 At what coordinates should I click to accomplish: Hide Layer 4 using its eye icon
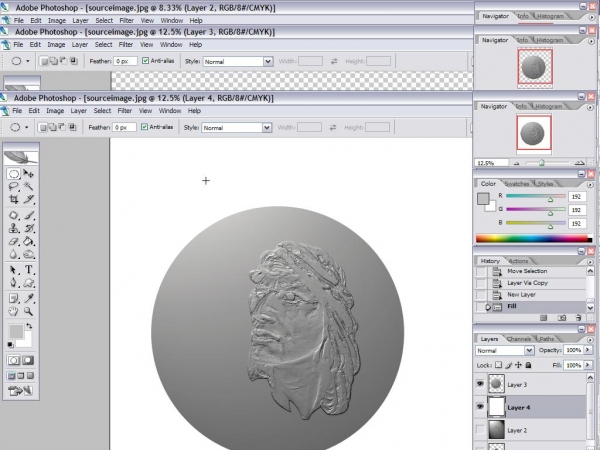coord(480,407)
